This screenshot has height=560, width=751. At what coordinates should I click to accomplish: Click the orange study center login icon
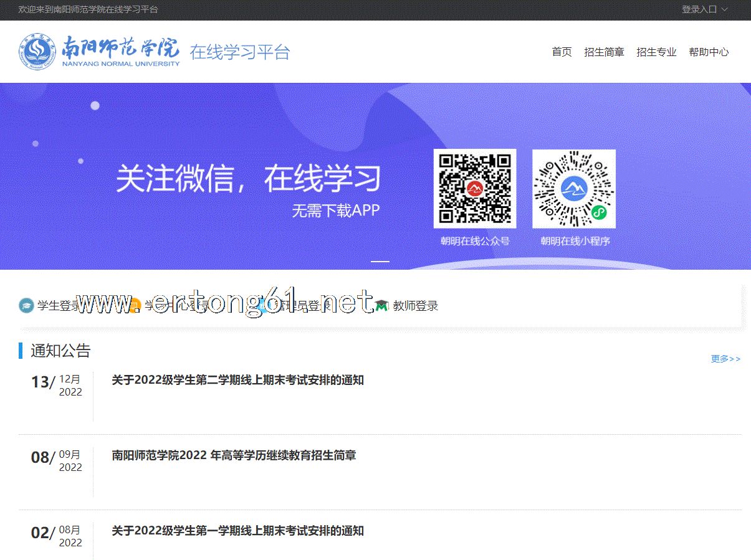tap(135, 305)
